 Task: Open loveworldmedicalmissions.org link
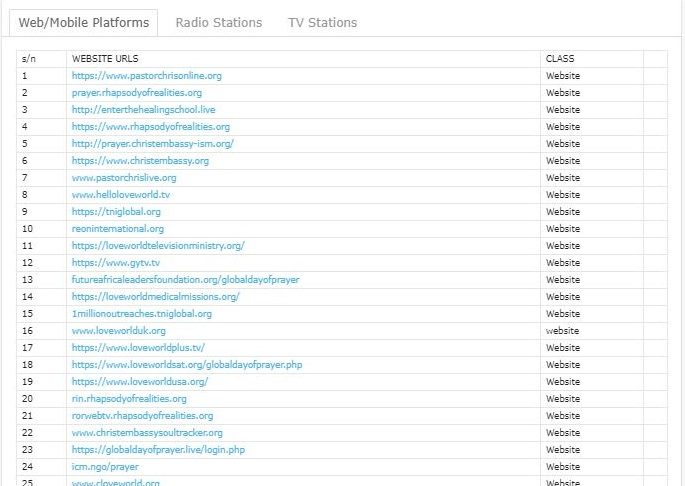pos(155,297)
